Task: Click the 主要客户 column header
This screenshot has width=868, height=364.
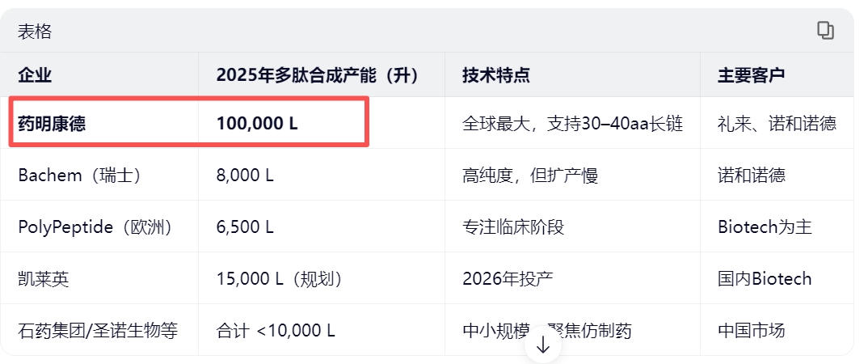Action: point(751,74)
